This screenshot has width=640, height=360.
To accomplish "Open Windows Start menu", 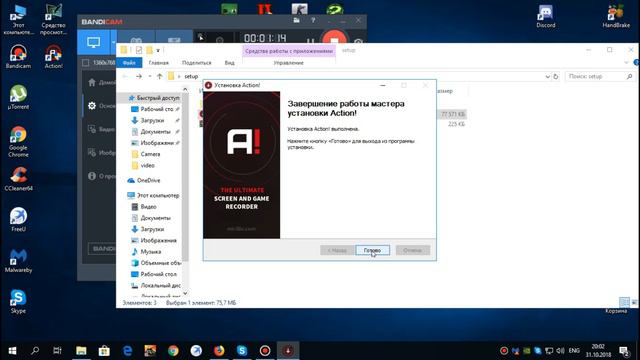I will [12, 351].
